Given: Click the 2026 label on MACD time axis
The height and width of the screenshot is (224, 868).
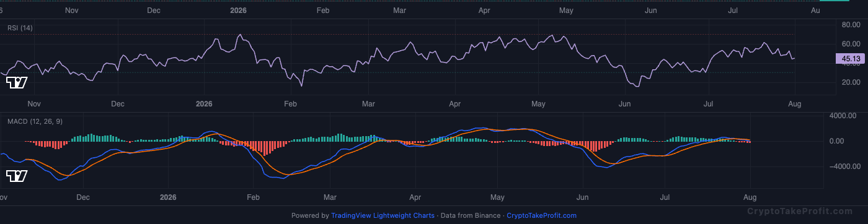Looking at the screenshot, I should (168, 197).
